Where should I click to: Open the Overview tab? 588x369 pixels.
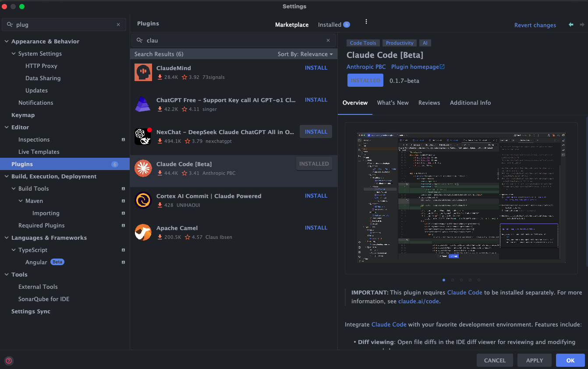click(x=355, y=103)
